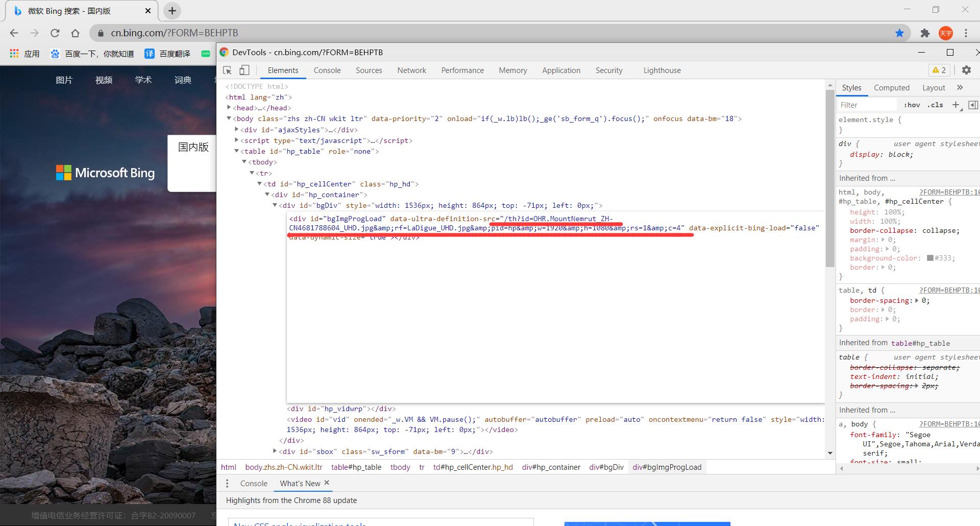Toggle the device toolbar icon
980x526 pixels.
click(x=244, y=70)
